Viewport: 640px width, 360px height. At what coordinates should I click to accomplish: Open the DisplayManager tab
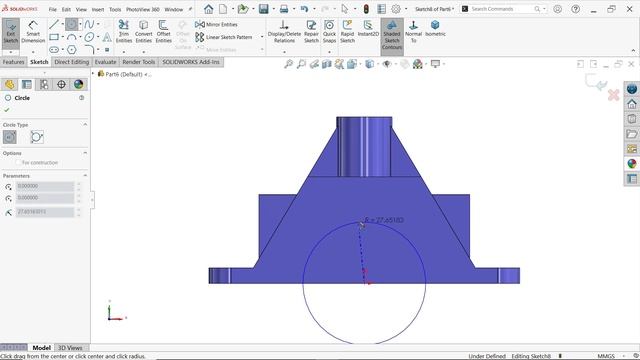point(78,84)
